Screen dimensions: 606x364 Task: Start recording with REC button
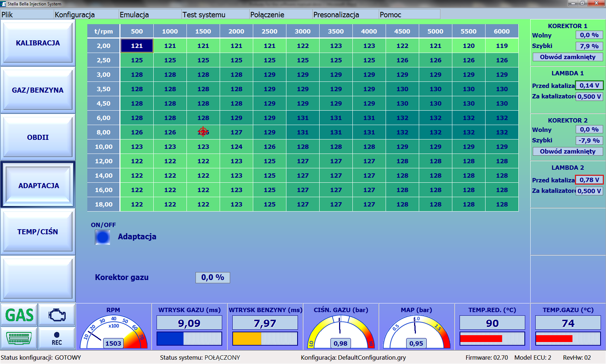pos(57,338)
